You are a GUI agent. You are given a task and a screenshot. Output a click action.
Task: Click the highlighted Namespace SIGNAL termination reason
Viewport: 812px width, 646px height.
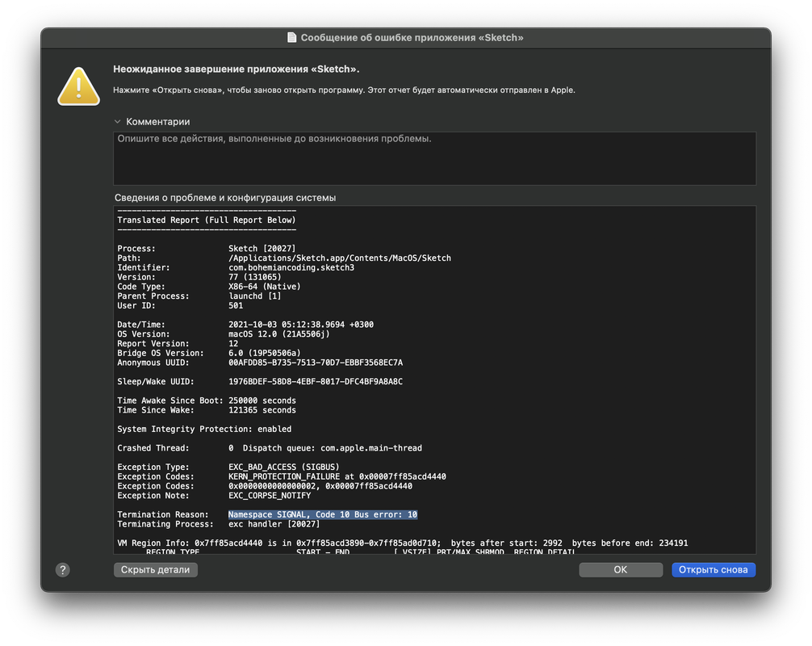coord(323,514)
